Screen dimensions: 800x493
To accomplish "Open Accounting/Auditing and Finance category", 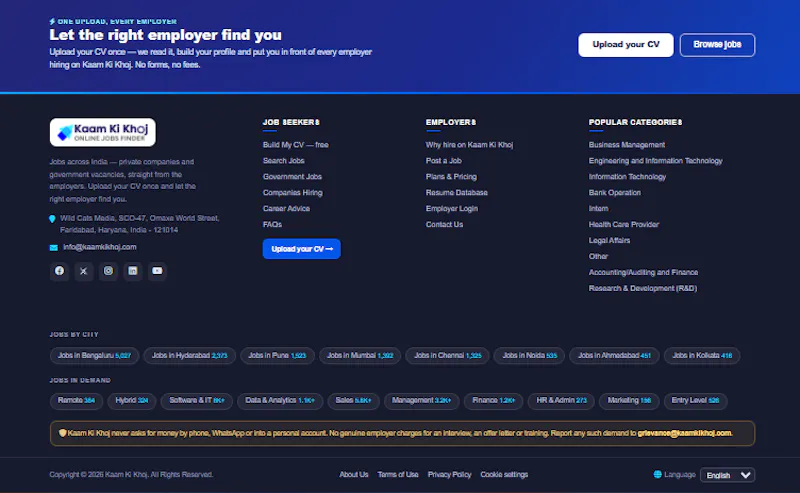I will click(x=643, y=272).
